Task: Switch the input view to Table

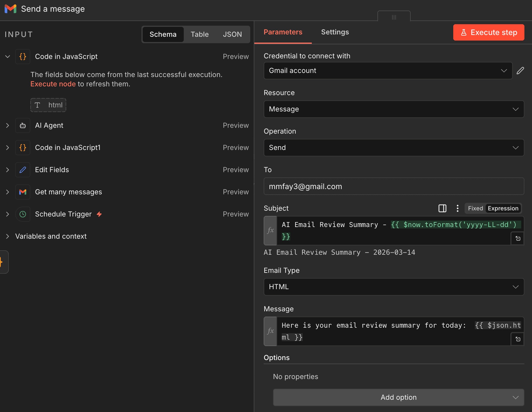Action: tap(200, 34)
